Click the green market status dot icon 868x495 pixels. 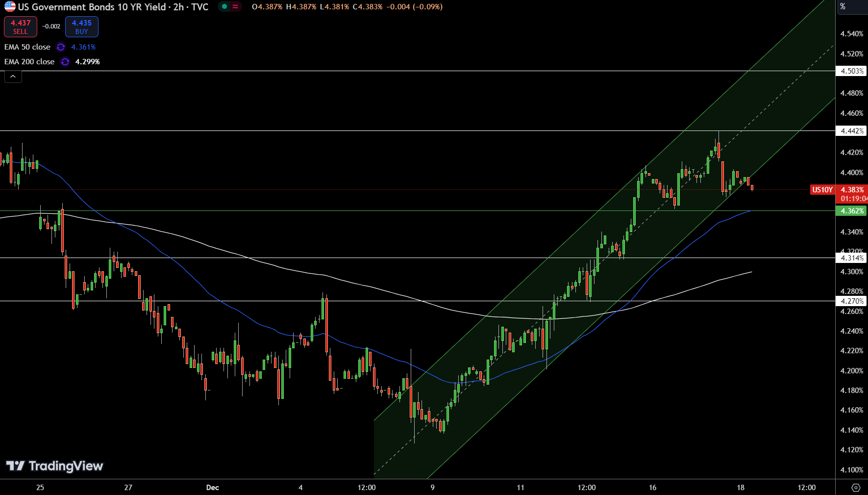(224, 7)
